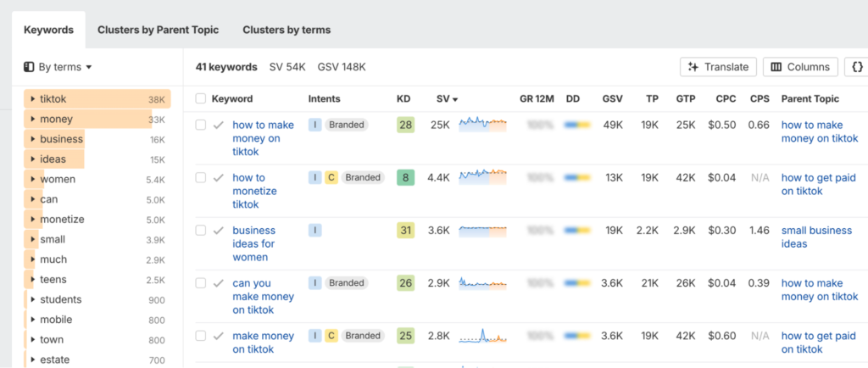The image size is (868, 368).
Task: Open keyword 'make money on tiktok'
Action: click(x=263, y=343)
